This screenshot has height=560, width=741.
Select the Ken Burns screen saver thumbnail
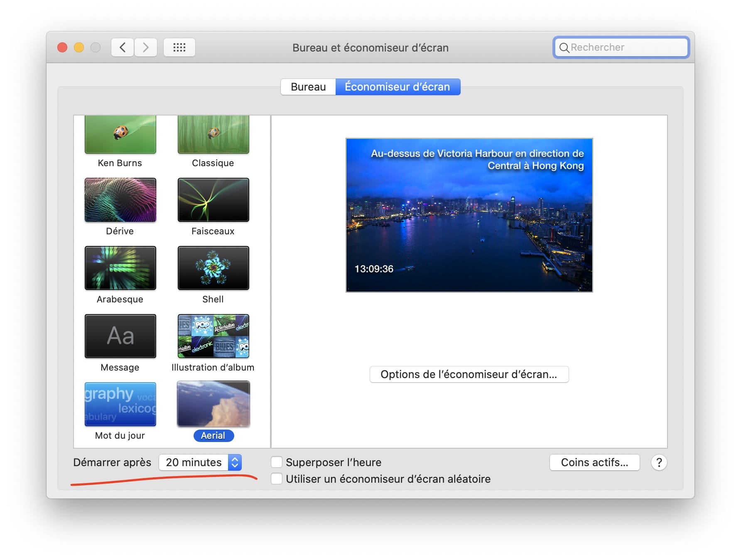(120, 135)
